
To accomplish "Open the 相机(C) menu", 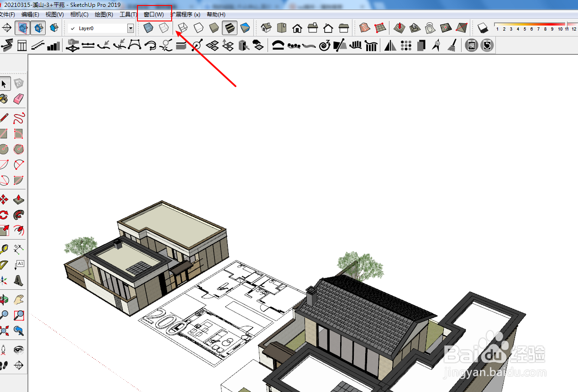I will 79,15.
